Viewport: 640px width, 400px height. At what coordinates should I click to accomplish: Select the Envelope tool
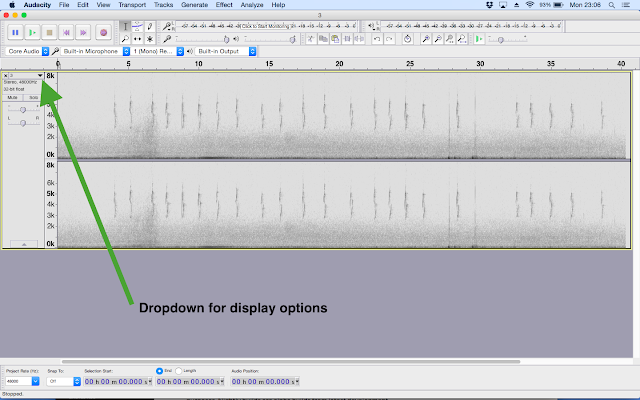(138, 27)
